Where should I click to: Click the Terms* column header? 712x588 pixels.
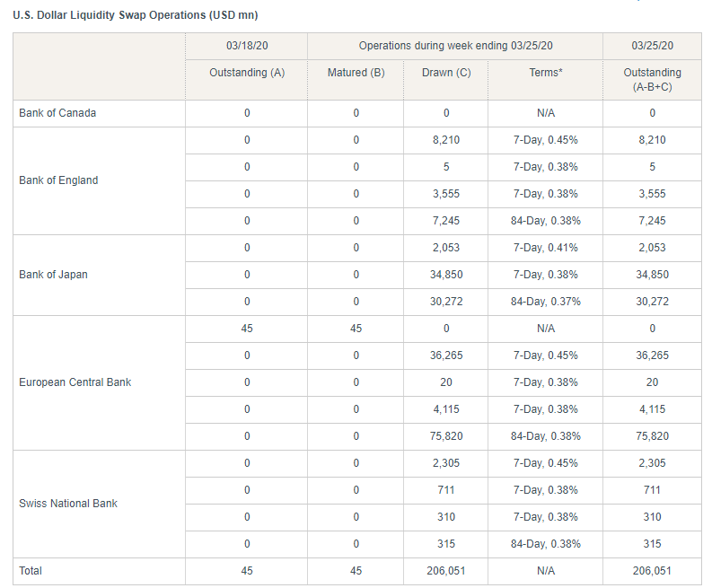pyautogui.click(x=545, y=73)
